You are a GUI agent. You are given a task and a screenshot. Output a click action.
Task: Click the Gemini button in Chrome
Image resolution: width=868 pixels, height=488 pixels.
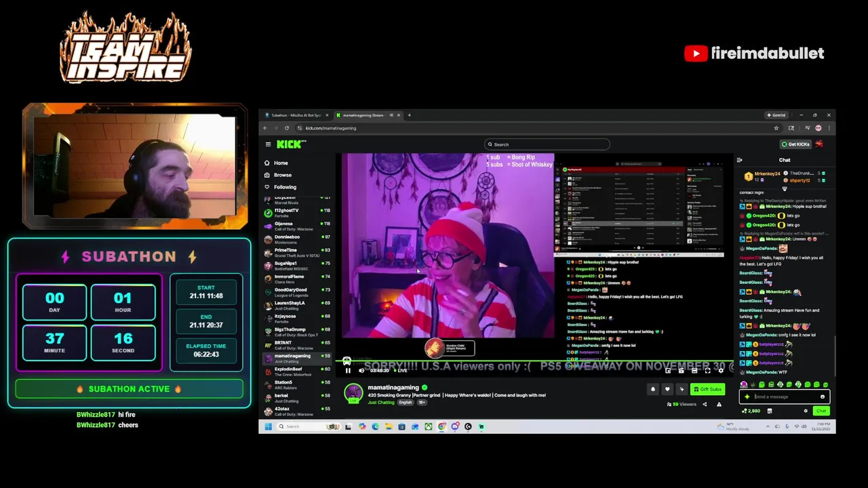click(777, 115)
